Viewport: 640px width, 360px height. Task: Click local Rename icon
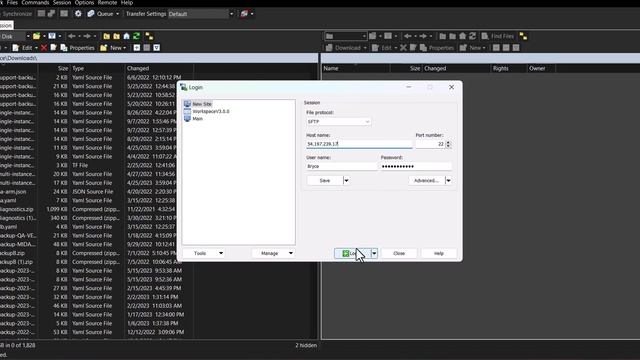[53, 48]
